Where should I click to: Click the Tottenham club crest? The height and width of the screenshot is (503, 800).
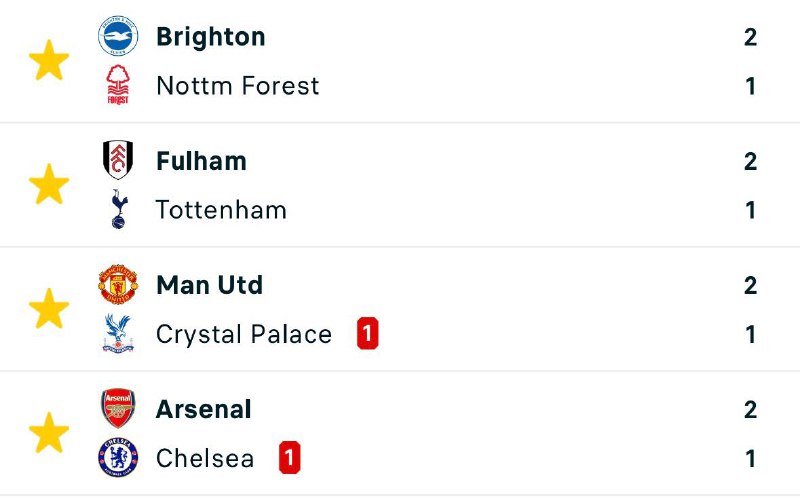tap(118, 209)
